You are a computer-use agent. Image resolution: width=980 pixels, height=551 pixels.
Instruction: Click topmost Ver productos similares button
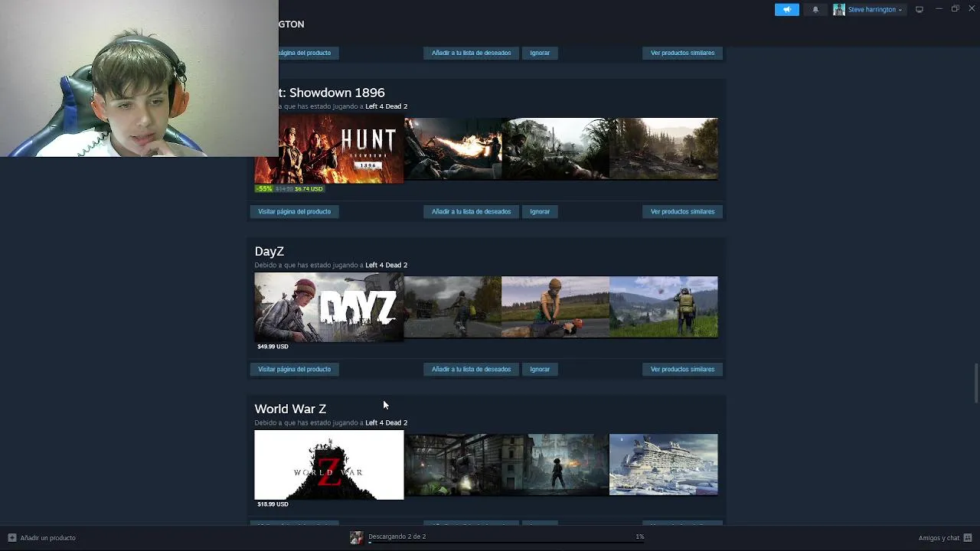point(682,53)
